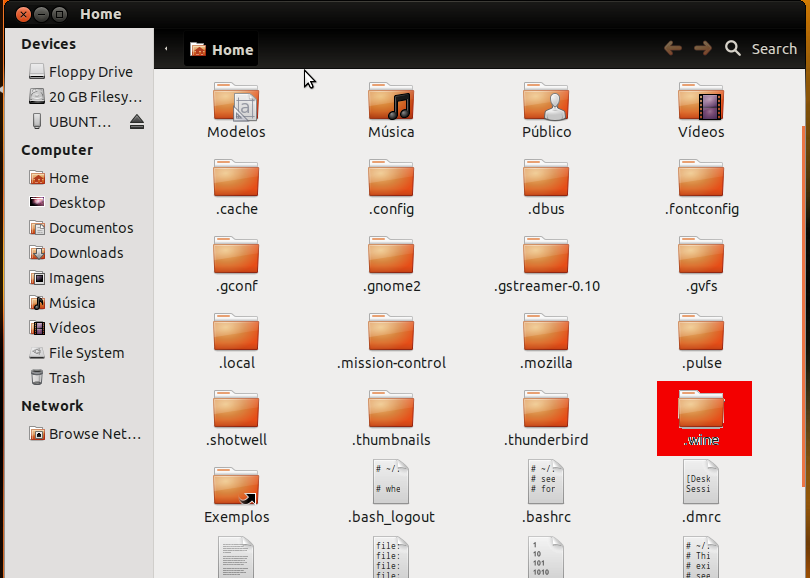Minimize the Home window
The image size is (810, 578).
point(41,14)
